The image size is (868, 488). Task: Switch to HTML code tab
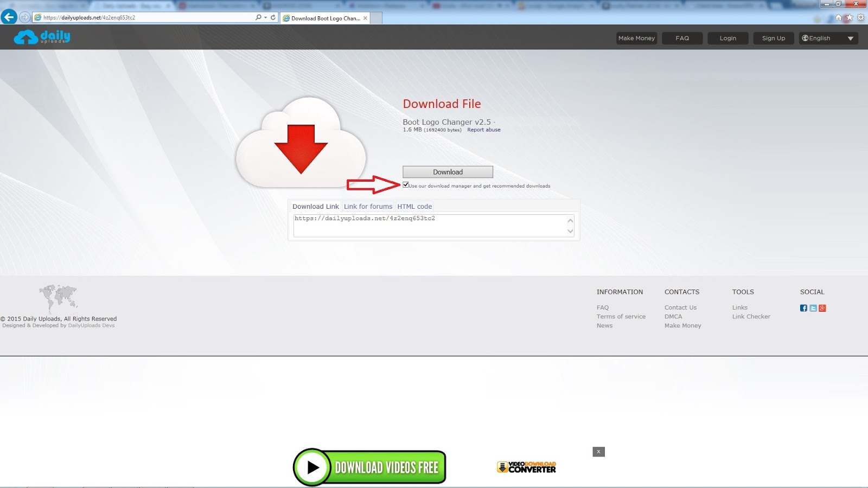[414, 207]
